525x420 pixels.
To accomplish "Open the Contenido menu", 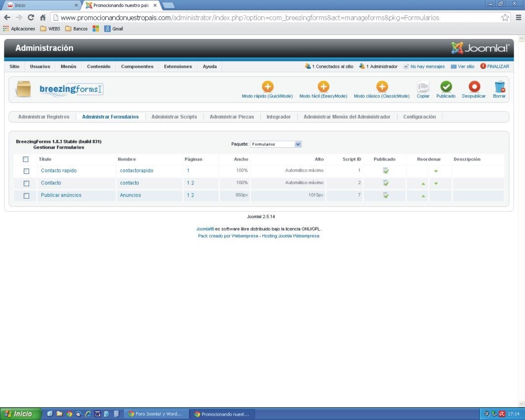I will (x=98, y=66).
